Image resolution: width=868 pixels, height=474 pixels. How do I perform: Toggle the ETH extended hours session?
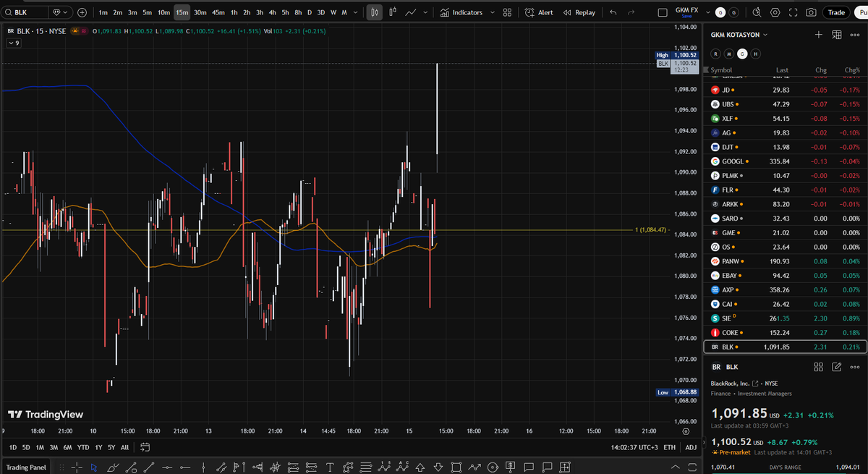(x=670, y=447)
